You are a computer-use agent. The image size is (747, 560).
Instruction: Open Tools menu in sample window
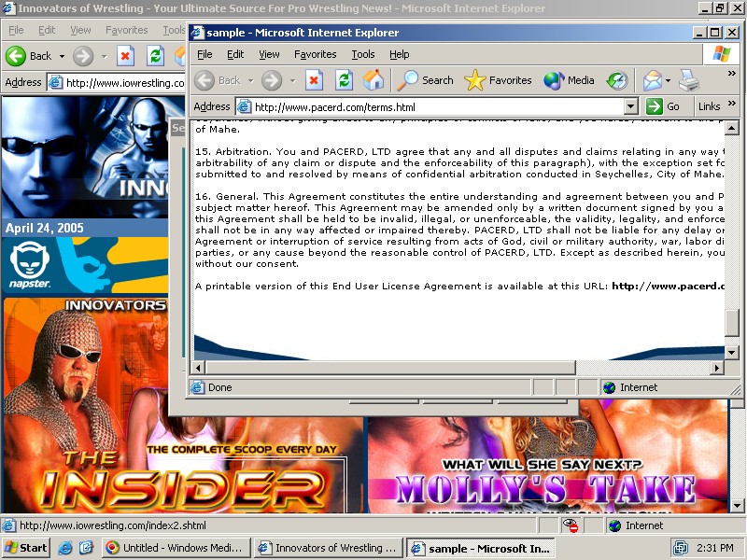pyautogui.click(x=363, y=54)
